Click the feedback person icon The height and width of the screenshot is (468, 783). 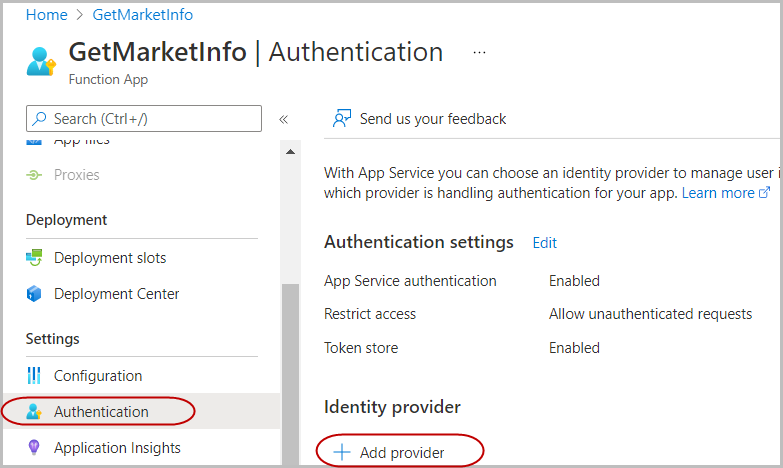pos(342,119)
